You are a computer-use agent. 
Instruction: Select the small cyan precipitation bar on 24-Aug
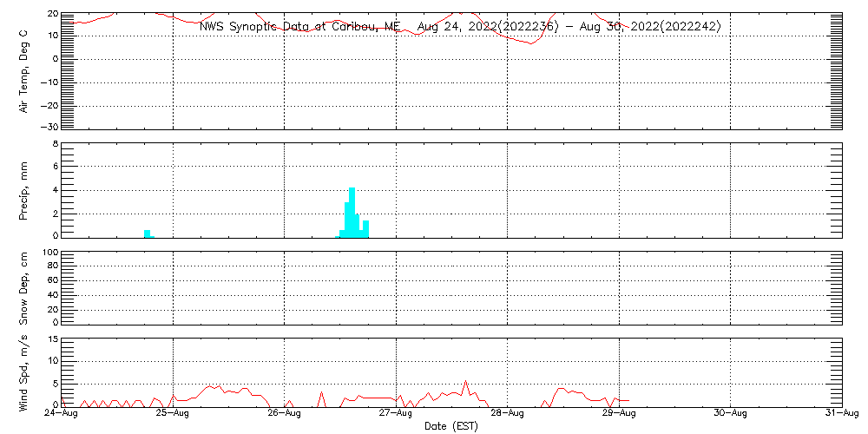(148, 233)
